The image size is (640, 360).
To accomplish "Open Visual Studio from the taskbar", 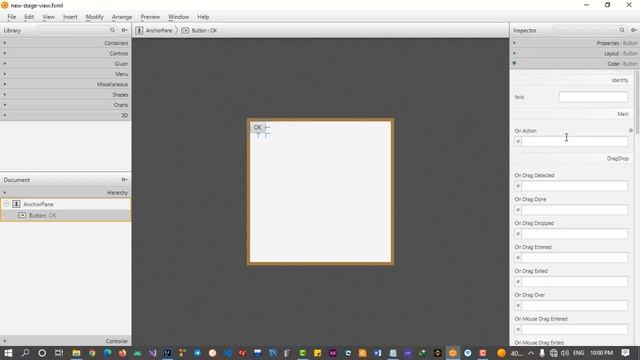I will pos(153,353).
